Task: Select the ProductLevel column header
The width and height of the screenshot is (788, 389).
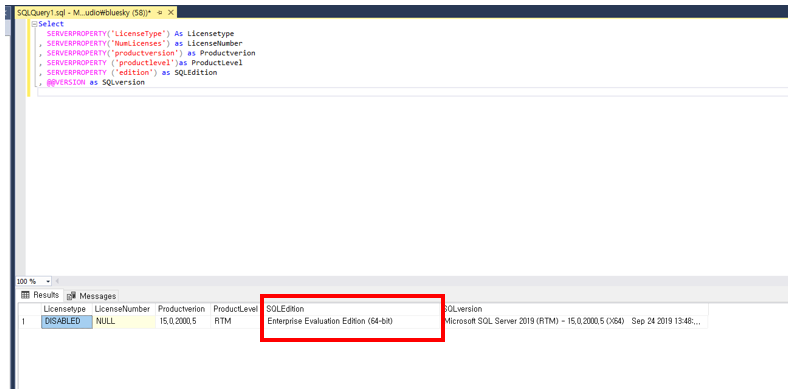Action: 235,309
